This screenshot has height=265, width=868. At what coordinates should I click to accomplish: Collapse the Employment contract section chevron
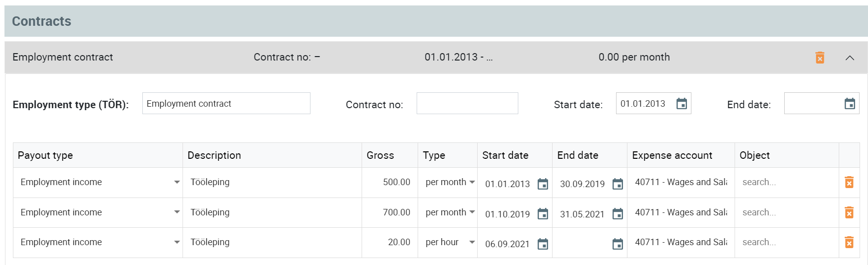850,58
